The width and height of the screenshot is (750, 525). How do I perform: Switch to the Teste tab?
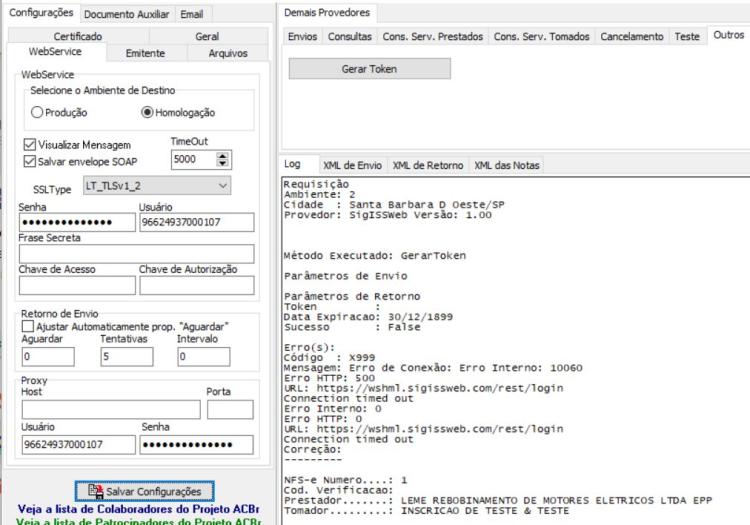(x=687, y=36)
